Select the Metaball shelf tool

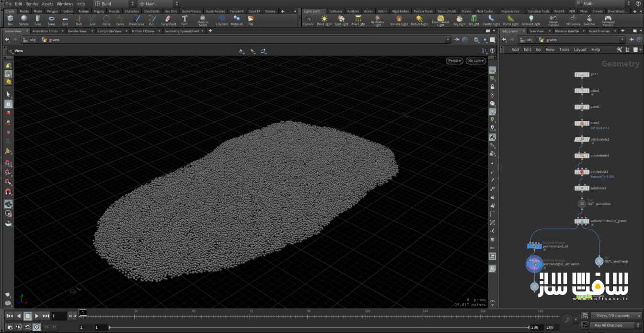coord(237,20)
